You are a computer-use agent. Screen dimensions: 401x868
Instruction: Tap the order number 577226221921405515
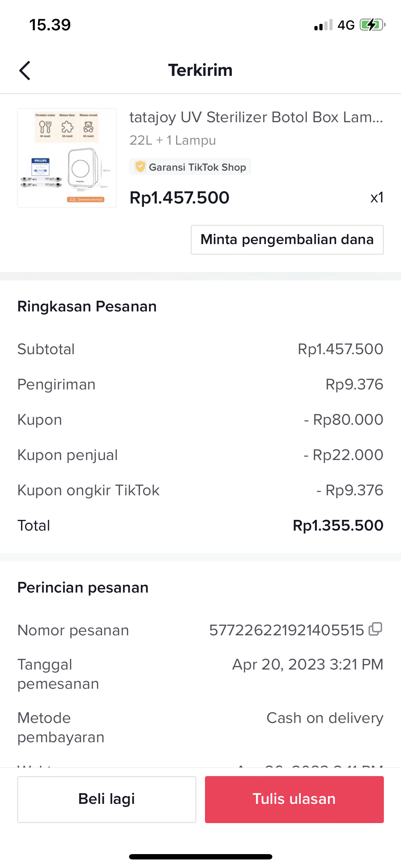(286, 630)
